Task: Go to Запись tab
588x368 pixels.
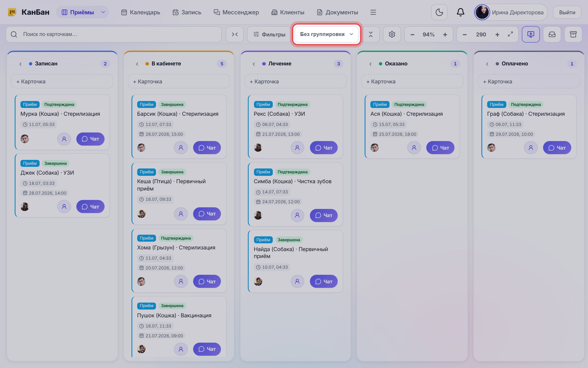Action: pyautogui.click(x=187, y=12)
